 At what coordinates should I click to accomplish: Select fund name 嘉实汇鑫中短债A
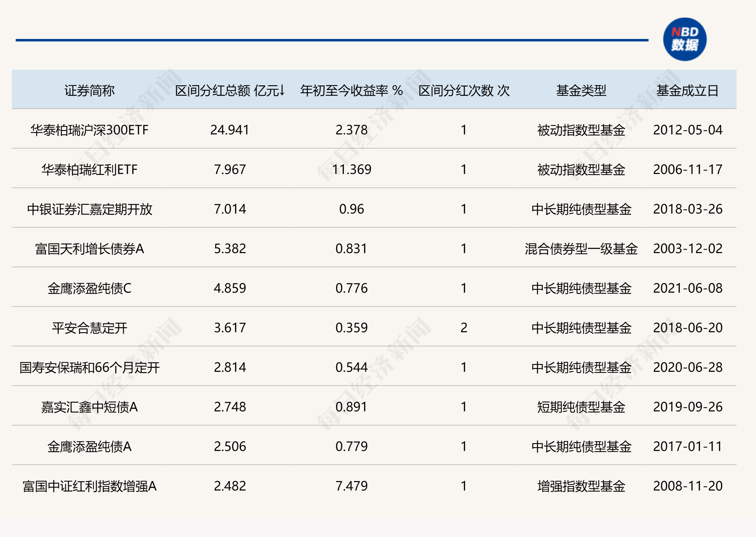pos(89,407)
